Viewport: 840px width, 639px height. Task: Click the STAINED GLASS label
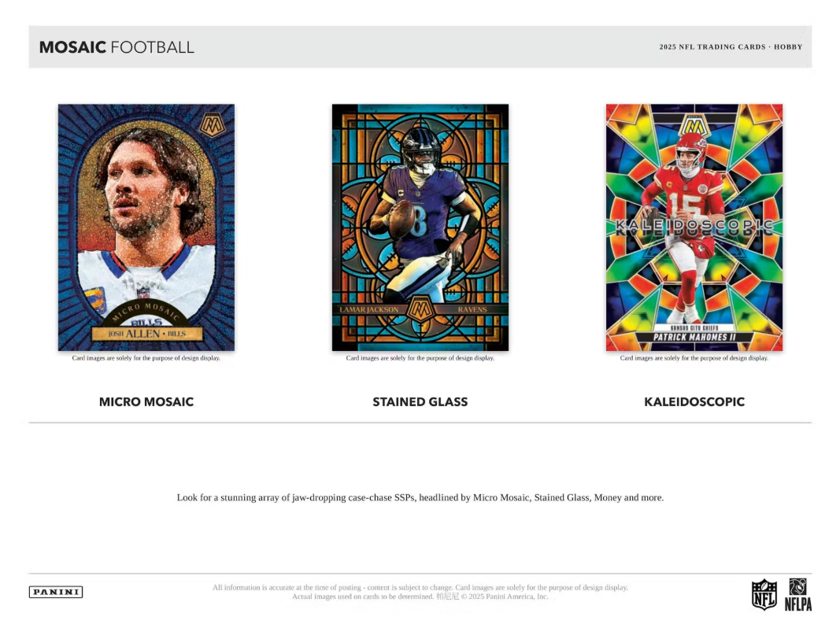click(x=420, y=401)
